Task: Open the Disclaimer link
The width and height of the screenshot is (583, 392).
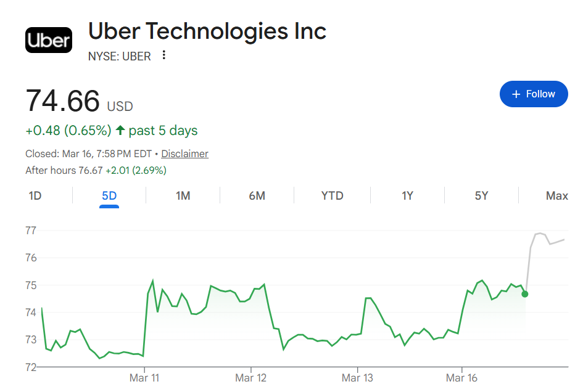Action: tap(185, 154)
